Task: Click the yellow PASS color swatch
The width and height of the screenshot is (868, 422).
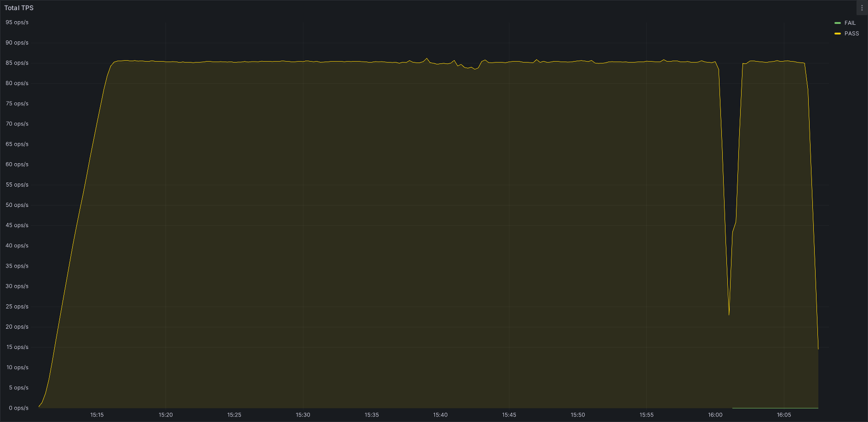Action: [838, 34]
